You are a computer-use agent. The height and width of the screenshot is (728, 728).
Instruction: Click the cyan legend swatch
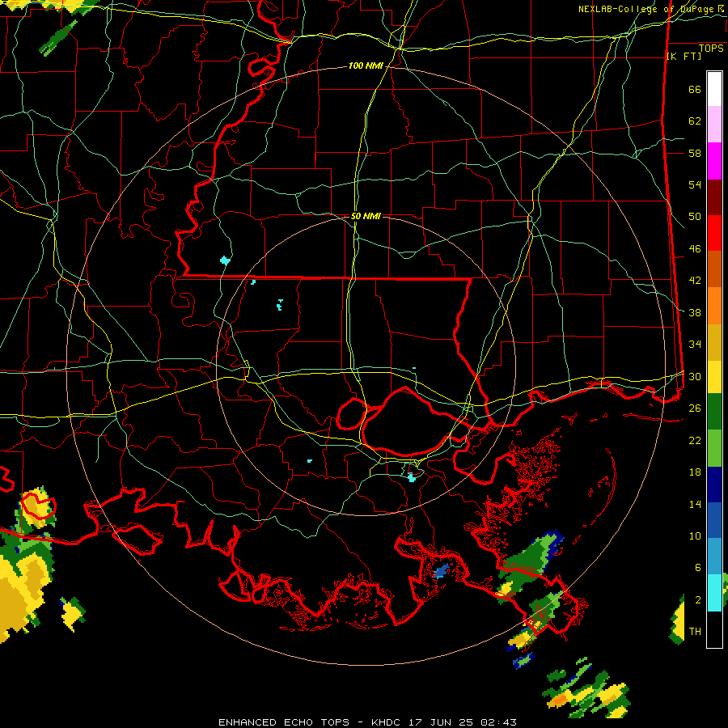(x=714, y=593)
